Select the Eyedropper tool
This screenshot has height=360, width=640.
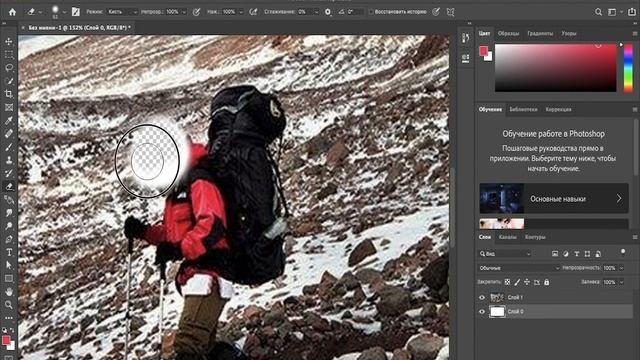click(x=9, y=120)
